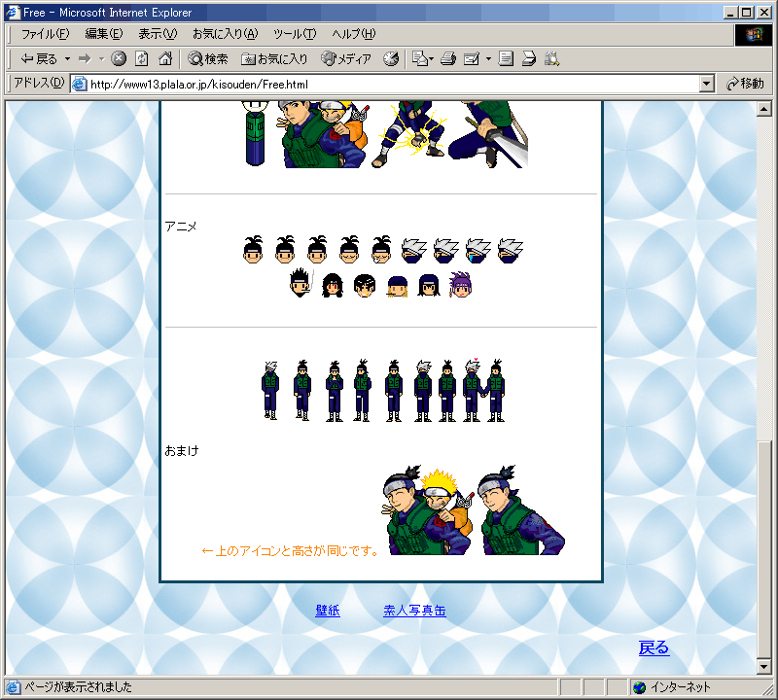Click the Refresh page icon
The height and width of the screenshot is (700, 778).
142,59
